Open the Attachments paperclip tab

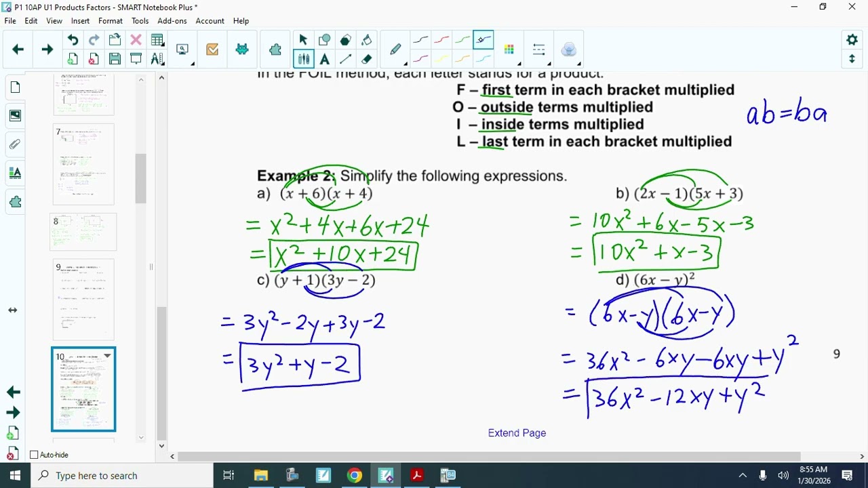(x=15, y=144)
